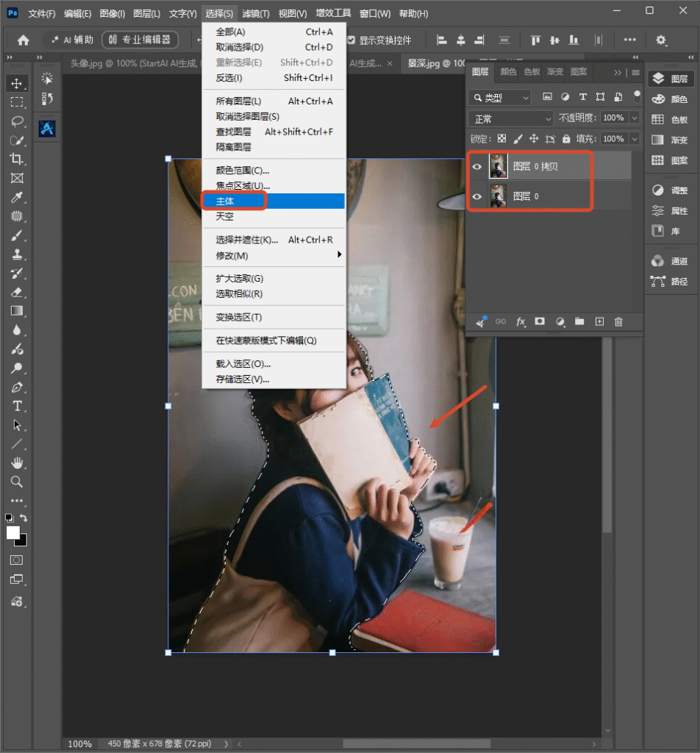
Task: Activate the Crop tool
Action: click(x=17, y=159)
